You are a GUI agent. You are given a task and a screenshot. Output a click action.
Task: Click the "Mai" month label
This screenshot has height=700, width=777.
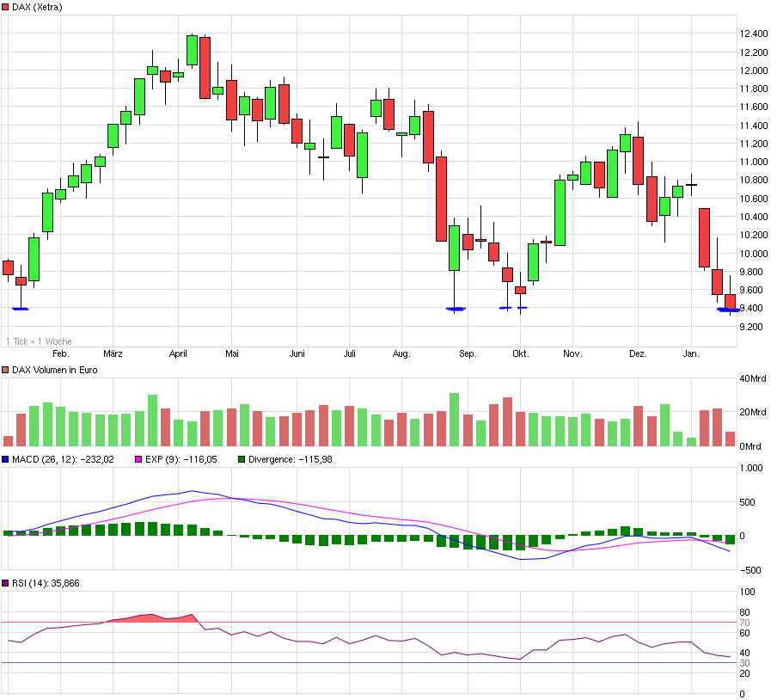pos(231,353)
